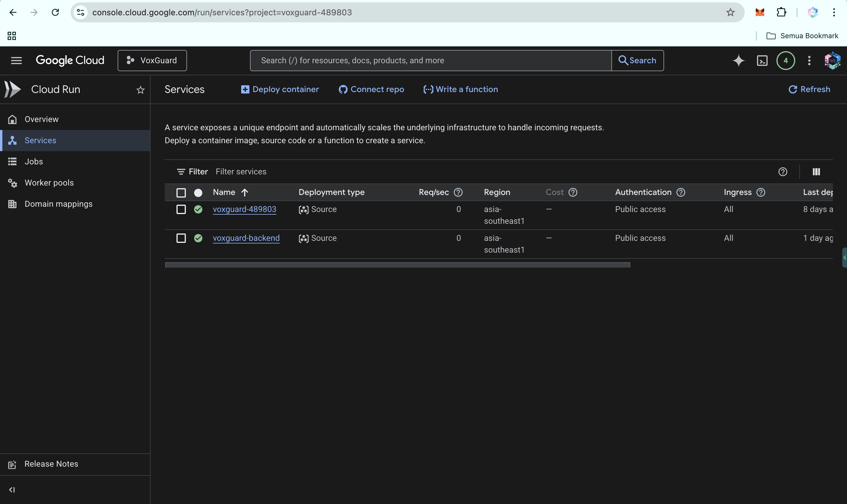
Task: Toggle the select-all services checkbox
Action: 181,193
